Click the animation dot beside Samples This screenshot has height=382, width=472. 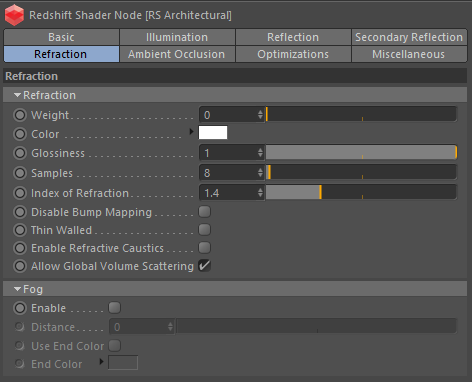20,173
